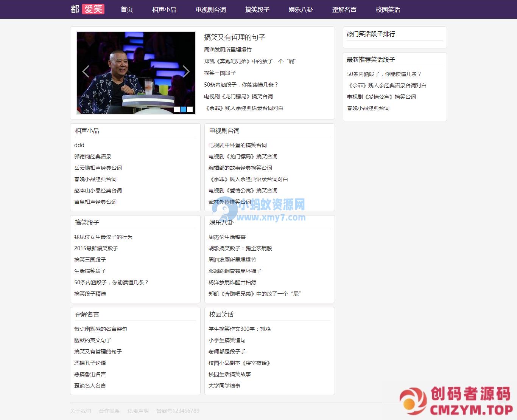
Task: Select the third carousel indicator dot
Action: tap(190, 110)
